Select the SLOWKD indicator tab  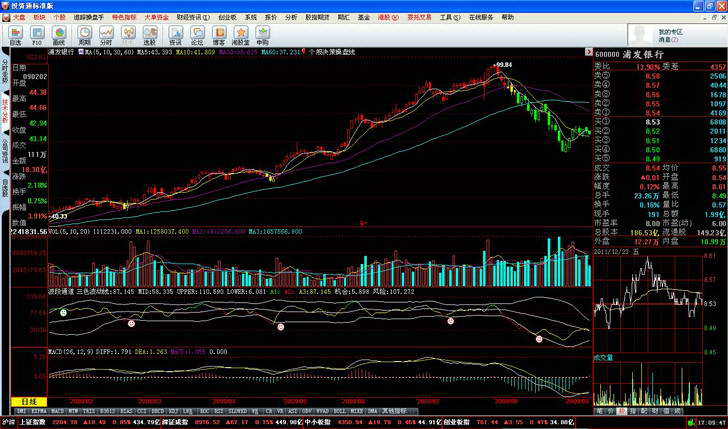(x=238, y=411)
